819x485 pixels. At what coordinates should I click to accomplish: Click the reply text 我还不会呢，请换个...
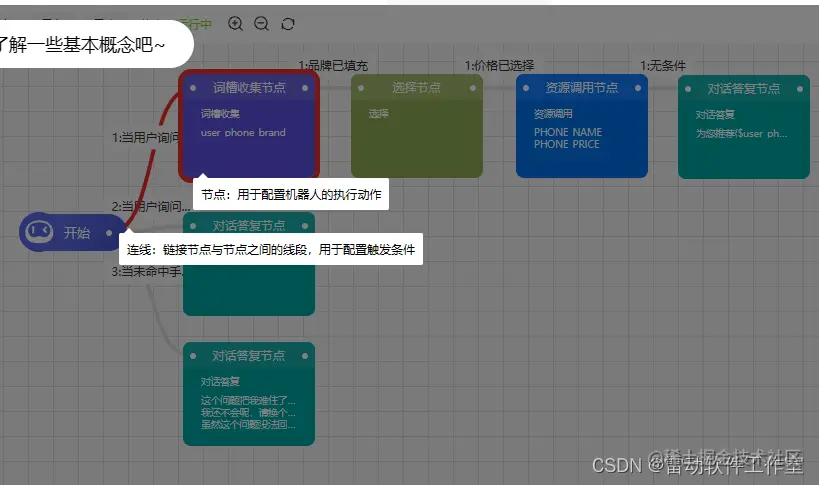(248, 412)
